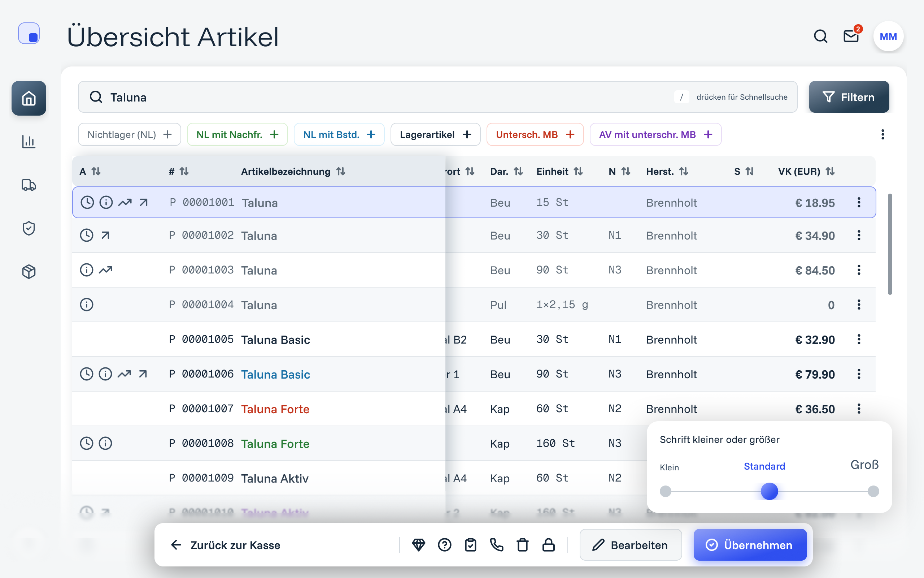Click the Filtern button
Screen dimensions: 924x578
tap(849, 97)
